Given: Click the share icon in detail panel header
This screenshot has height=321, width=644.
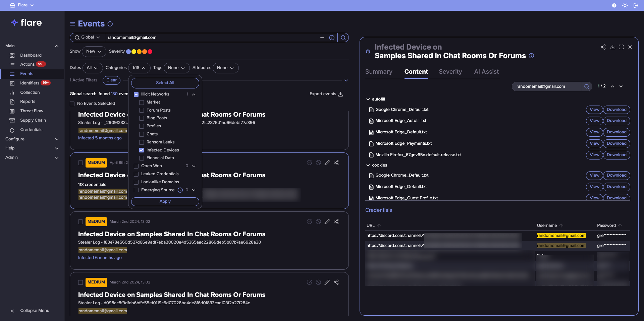Looking at the screenshot, I should 603,47.
